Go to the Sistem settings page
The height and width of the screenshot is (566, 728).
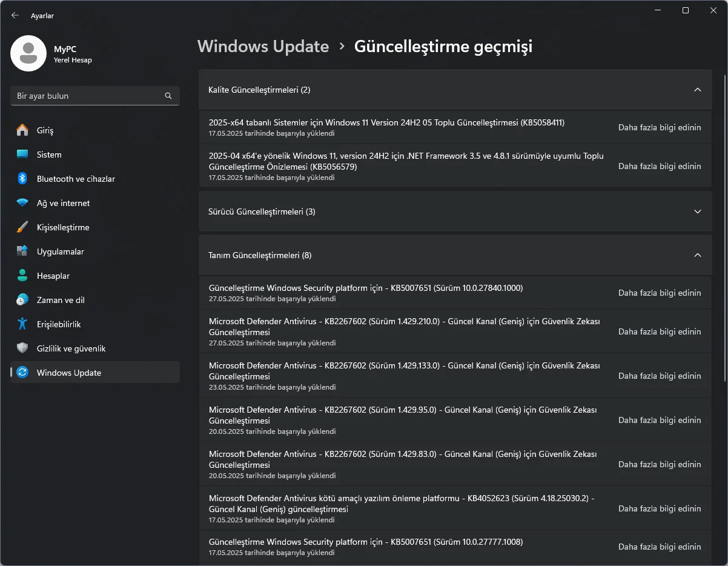[49, 155]
